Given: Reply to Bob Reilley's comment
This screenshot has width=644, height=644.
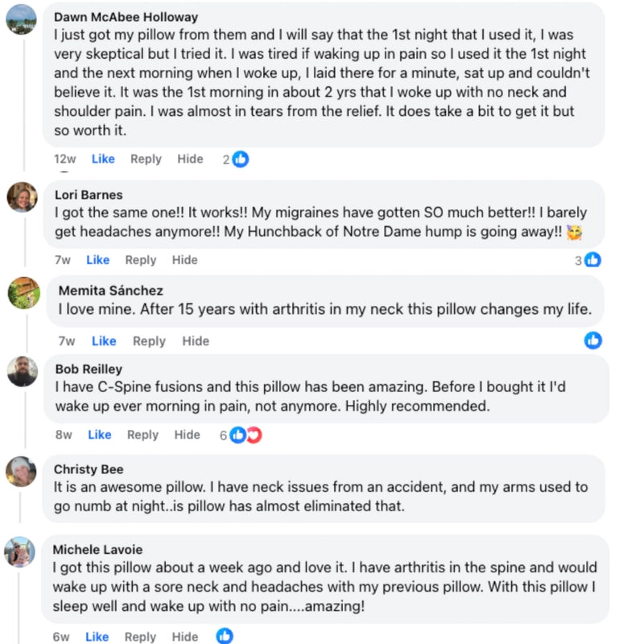Looking at the screenshot, I should coord(142,436).
